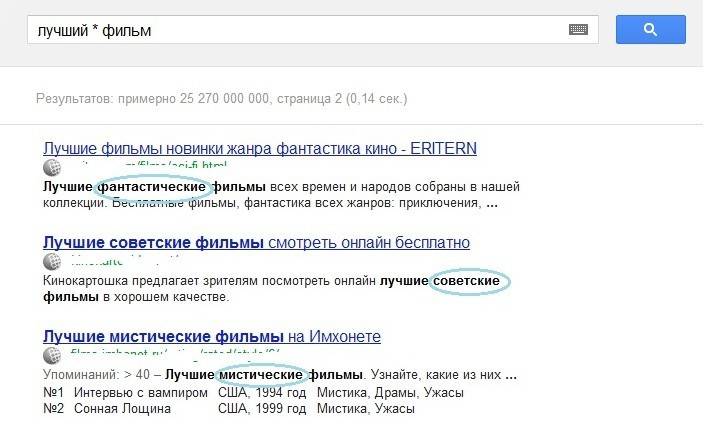The image size is (714, 437).
Task: Click snippet text starting with 'Кинокартошка предлагает'
Action: pos(200,282)
